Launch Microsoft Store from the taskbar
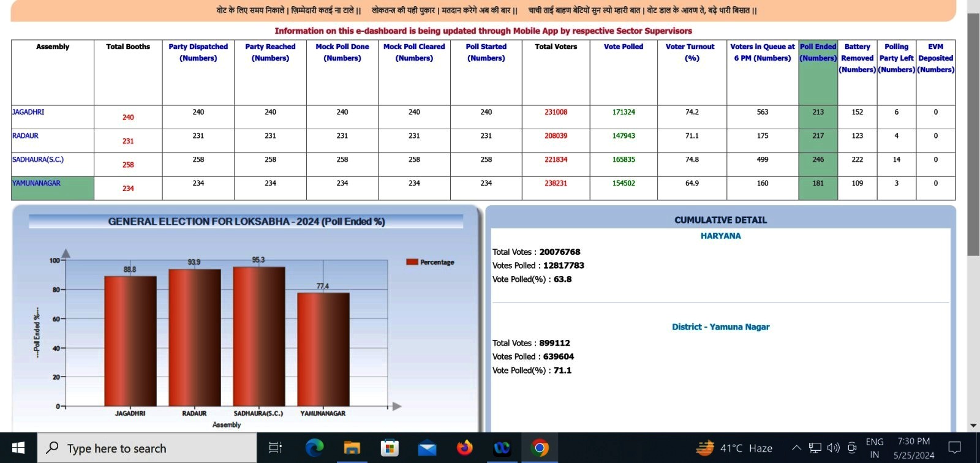 (389, 448)
